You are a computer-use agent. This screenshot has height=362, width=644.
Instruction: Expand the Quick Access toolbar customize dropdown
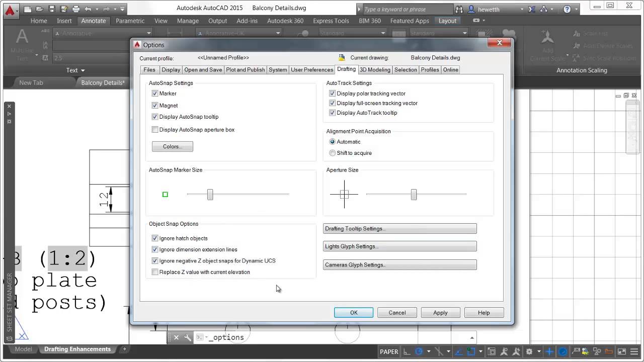[x=123, y=9]
